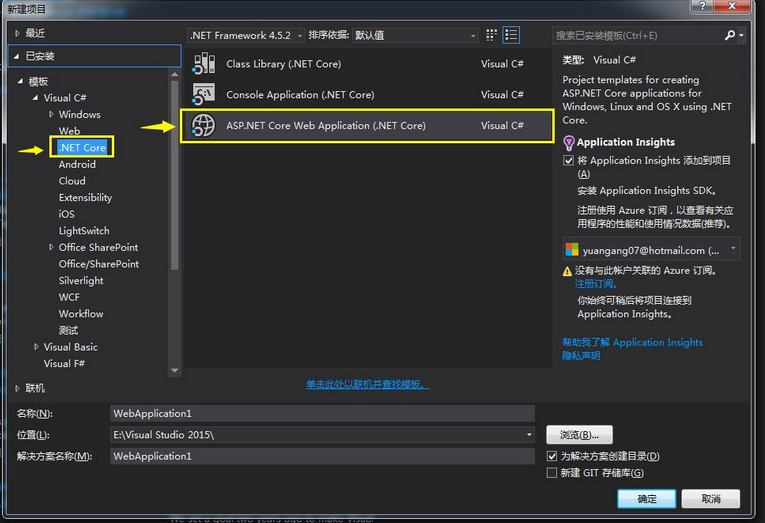Select the Office/SharePoint template category
Screen dimensions: 765x523
tap(99, 264)
